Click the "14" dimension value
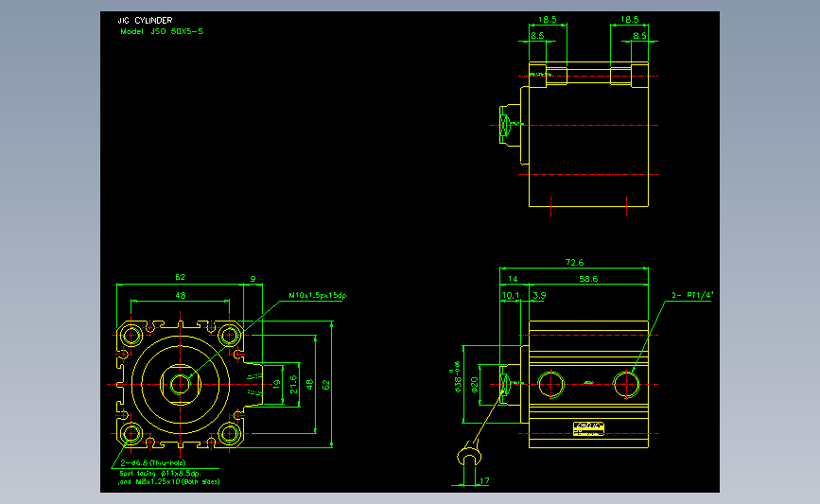The height and width of the screenshot is (504, 820). pyautogui.click(x=513, y=279)
